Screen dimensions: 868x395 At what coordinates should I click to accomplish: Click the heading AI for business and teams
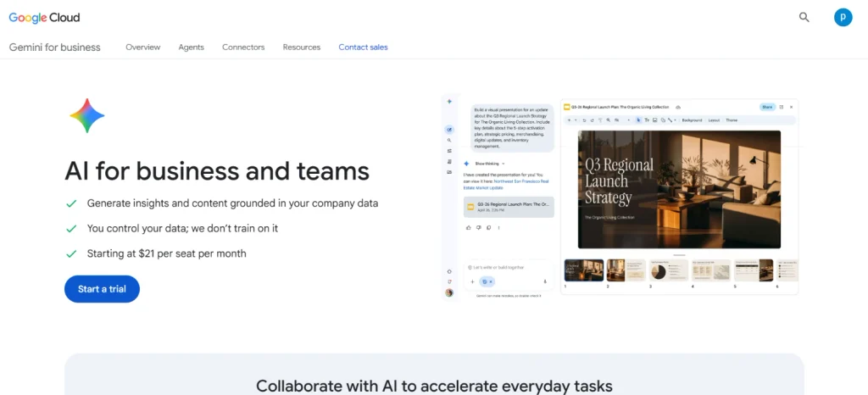217,170
